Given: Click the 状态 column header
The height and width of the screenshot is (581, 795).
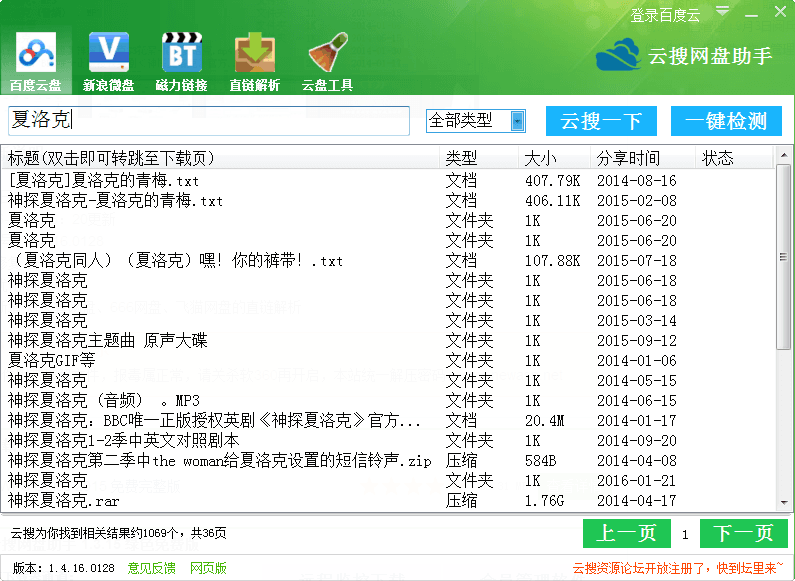Looking at the screenshot, I should [734, 158].
